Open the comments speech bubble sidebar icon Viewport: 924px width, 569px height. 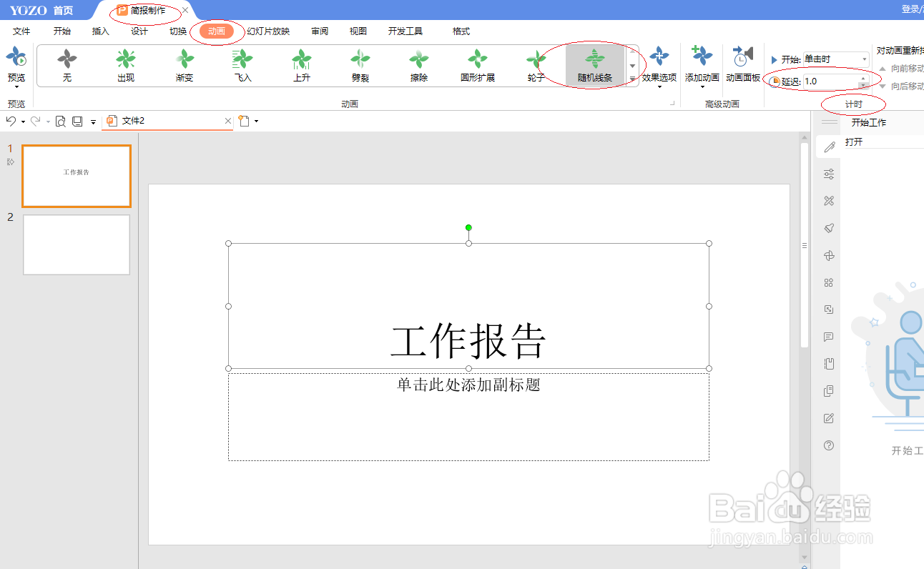point(829,337)
